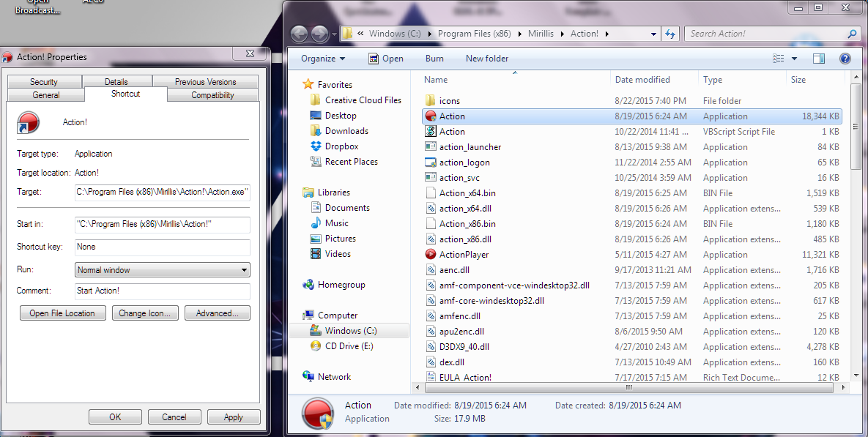Click the Comment input field
The image size is (868, 437).
click(x=162, y=291)
